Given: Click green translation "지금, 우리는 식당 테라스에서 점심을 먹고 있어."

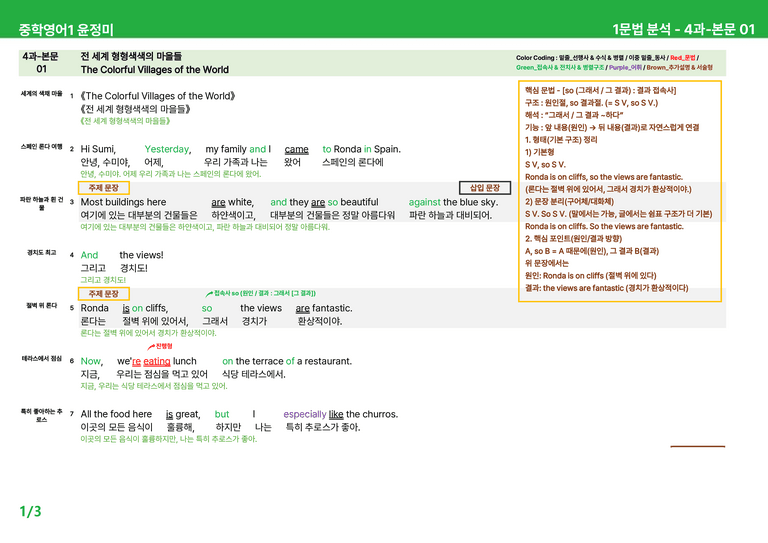Looking at the screenshot, I should pyautogui.click(x=154, y=386).
